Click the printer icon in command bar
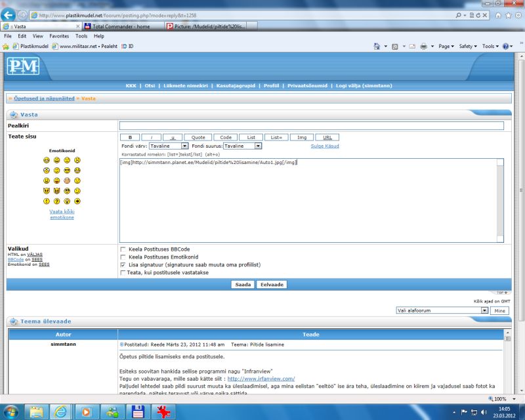The width and height of the screenshot is (525, 420). tap(424, 47)
